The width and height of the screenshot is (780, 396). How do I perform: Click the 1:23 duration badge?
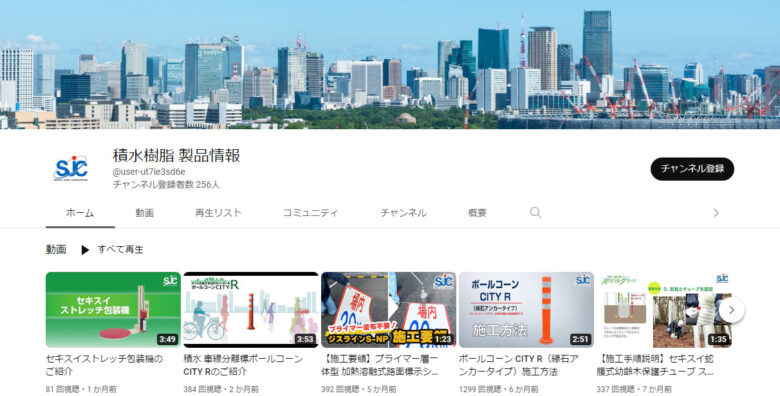pyautogui.click(x=443, y=339)
